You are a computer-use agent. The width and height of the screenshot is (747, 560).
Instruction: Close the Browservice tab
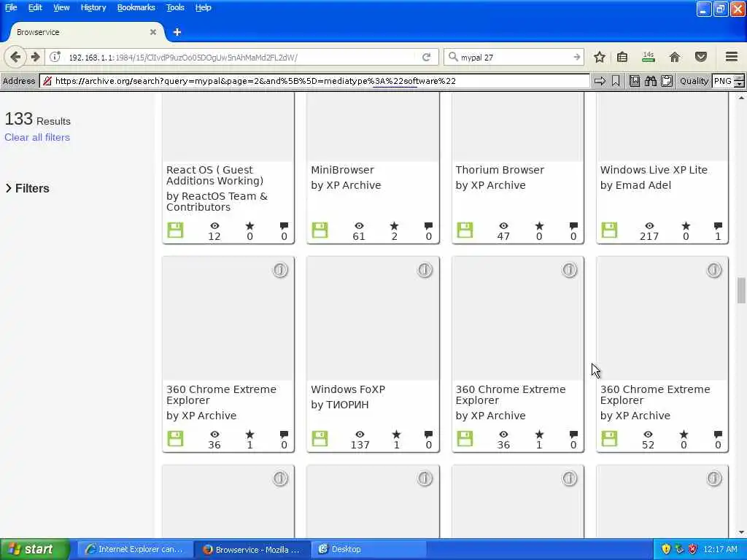click(153, 32)
